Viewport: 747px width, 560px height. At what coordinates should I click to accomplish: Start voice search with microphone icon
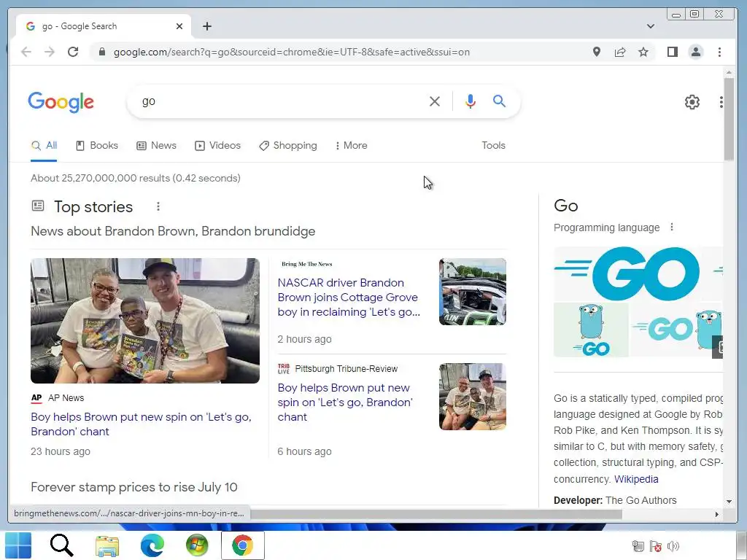point(471,101)
